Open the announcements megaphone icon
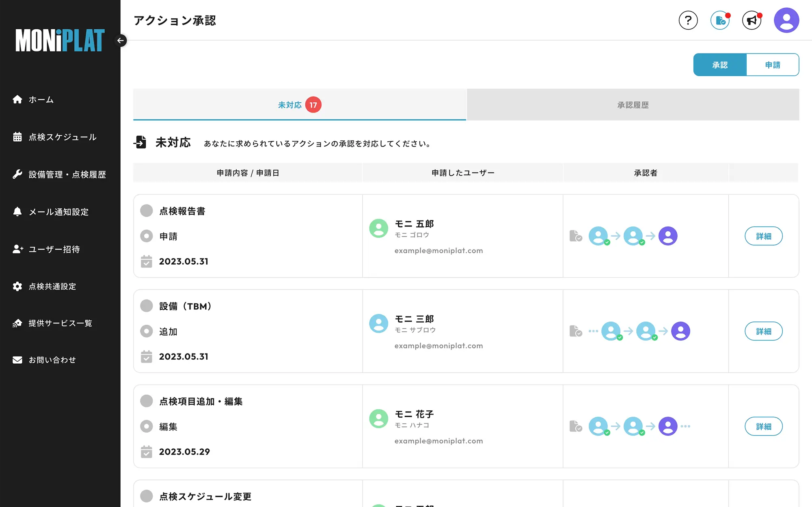 click(752, 20)
